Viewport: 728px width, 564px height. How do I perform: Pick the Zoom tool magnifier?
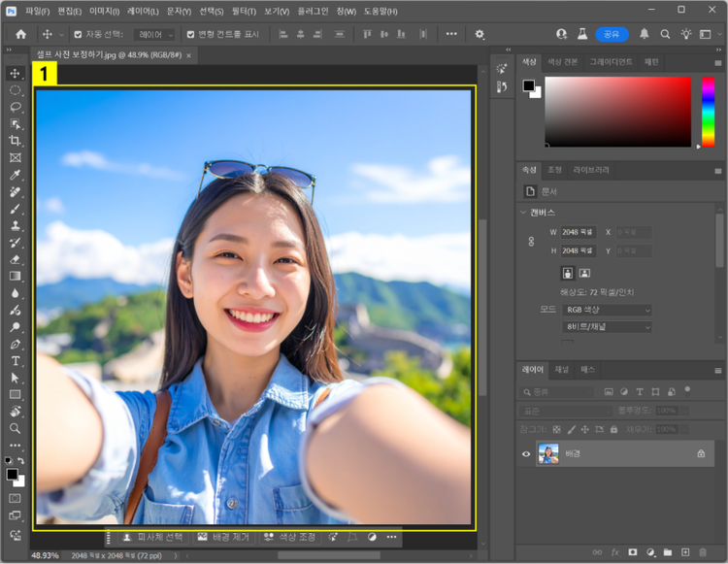15,428
